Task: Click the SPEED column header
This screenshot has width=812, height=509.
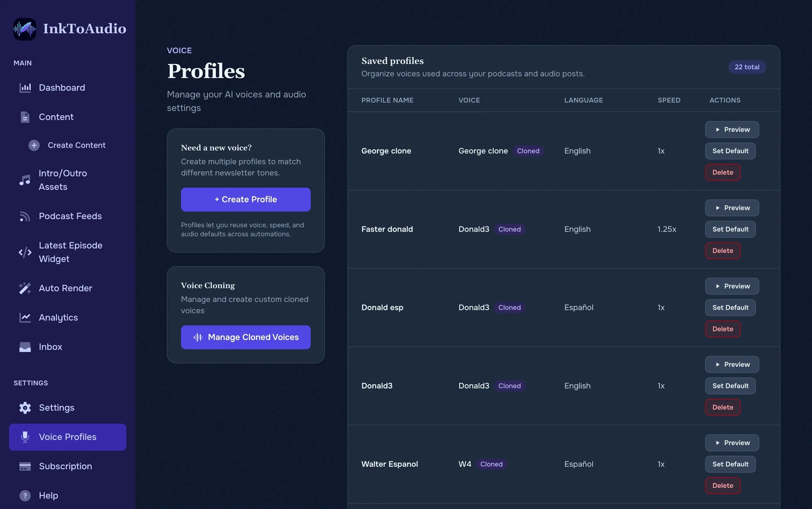Action: [x=669, y=101]
